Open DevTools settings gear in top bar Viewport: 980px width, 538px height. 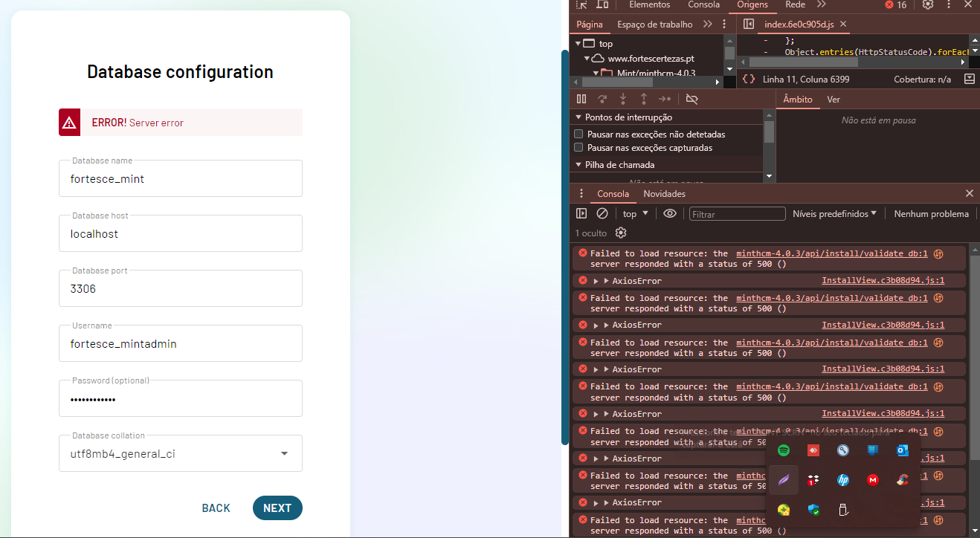click(x=928, y=4)
